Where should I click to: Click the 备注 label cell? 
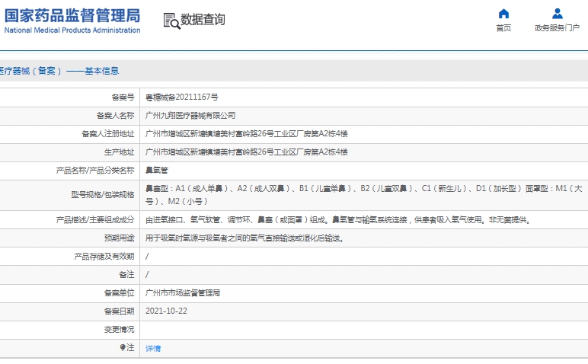pyautogui.click(x=70, y=275)
